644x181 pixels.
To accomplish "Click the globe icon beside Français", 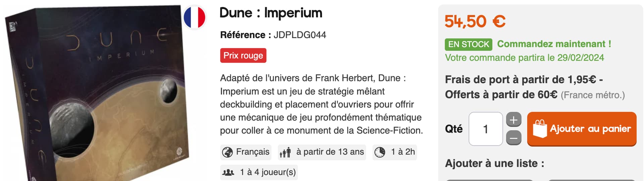I will coord(227,152).
